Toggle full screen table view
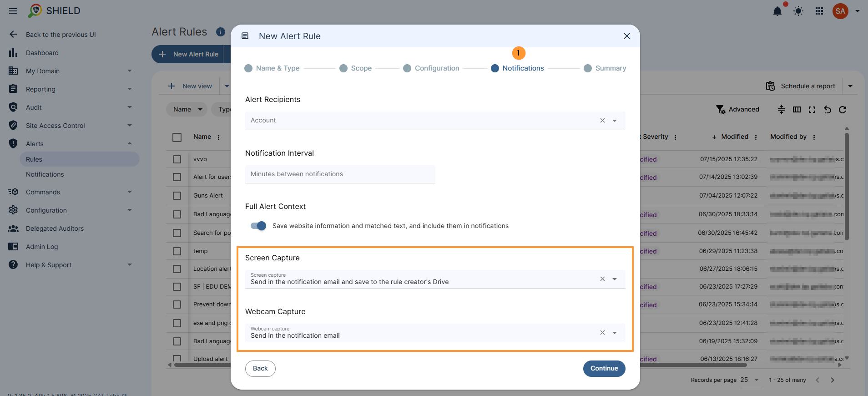 click(x=812, y=109)
